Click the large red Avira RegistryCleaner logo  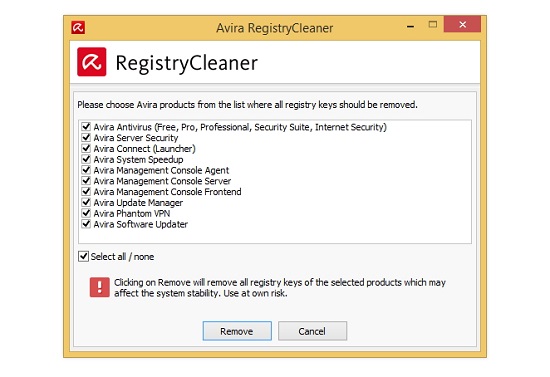pyautogui.click(x=92, y=62)
